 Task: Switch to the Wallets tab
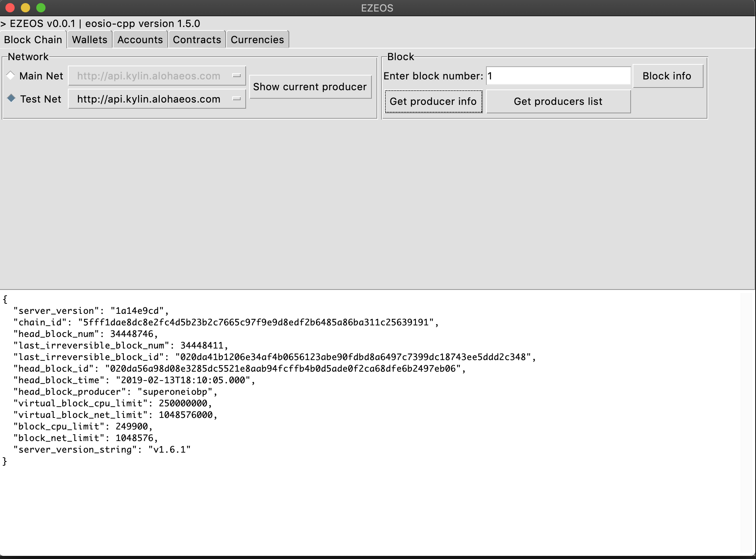tap(89, 40)
